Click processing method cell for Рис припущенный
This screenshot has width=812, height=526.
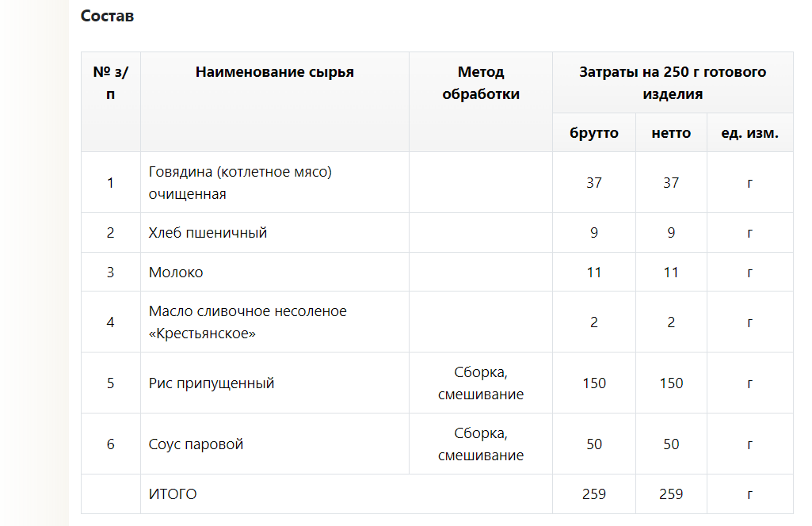[x=480, y=383]
